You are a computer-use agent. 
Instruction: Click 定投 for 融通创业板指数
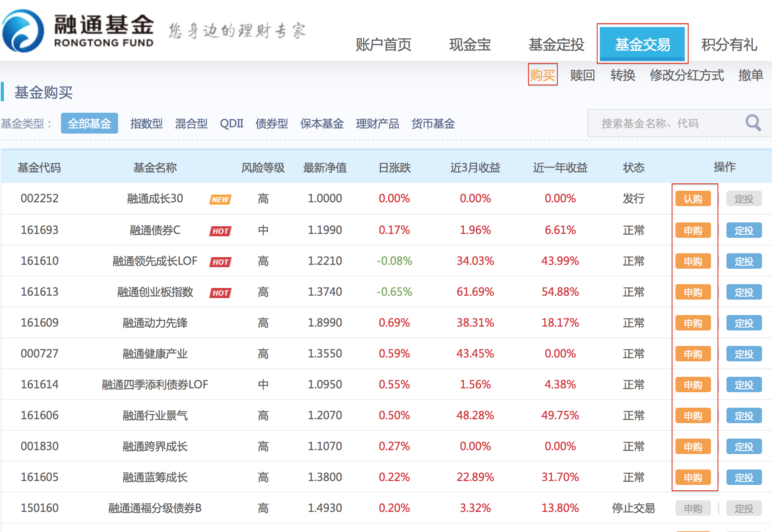click(744, 292)
